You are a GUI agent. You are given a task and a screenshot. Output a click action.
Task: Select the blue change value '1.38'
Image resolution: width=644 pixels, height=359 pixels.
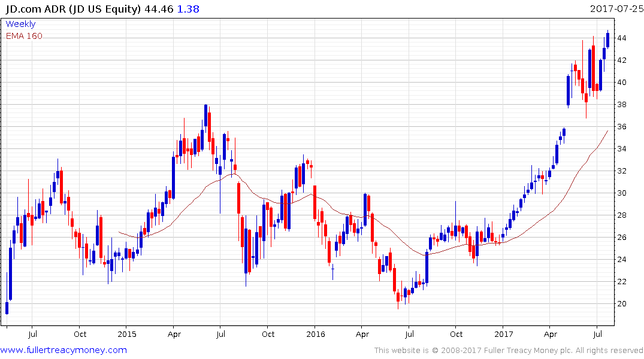pyautogui.click(x=188, y=9)
